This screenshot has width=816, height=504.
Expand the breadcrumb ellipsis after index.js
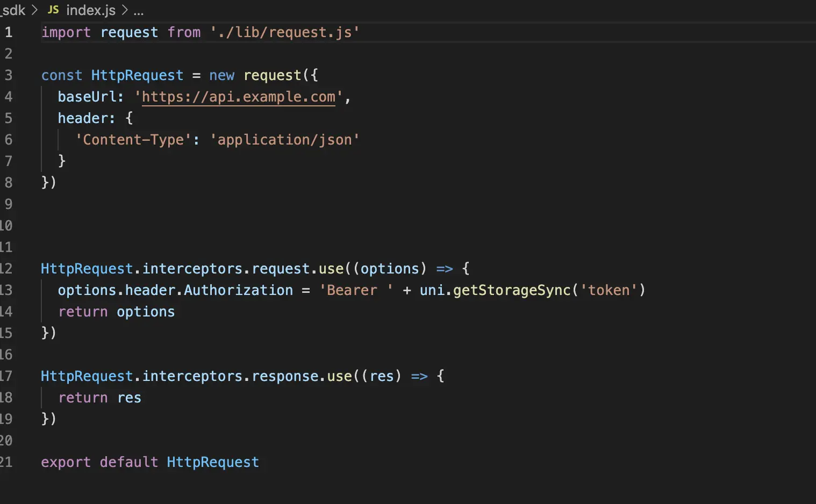(138, 10)
